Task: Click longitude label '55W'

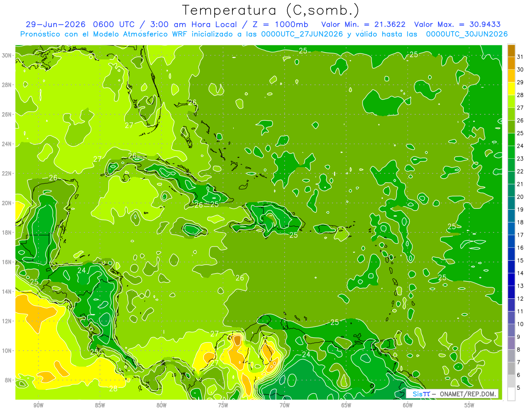Action: (x=469, y=406)
